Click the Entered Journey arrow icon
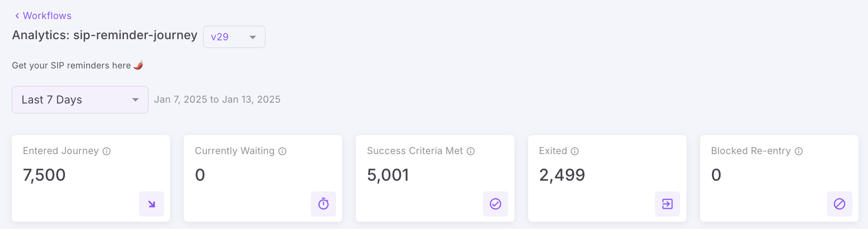The image size is (868, 229). coord(152,204)
